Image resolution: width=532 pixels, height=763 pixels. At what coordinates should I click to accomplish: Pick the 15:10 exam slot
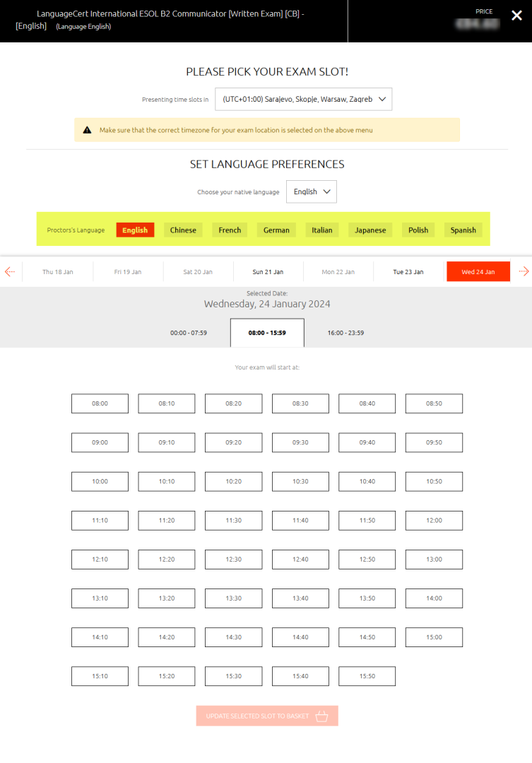click(x=100, y=676)
